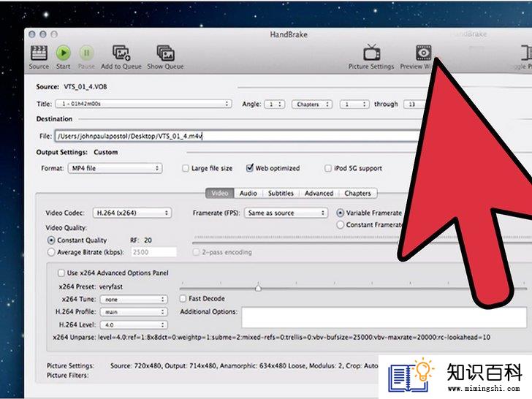Switch to the Chapters tab
532x399 pixels.
tap(357, 193)
